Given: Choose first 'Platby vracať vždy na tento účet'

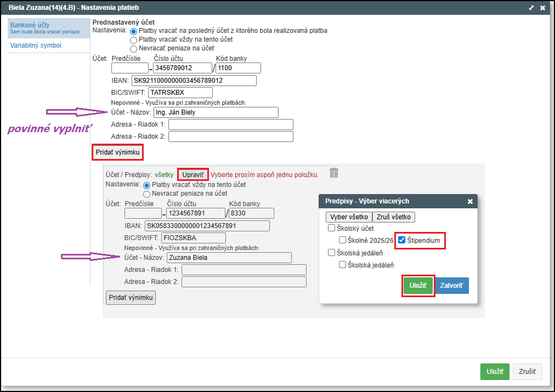Looking at the screenshot, I should [x=133, y=40].
